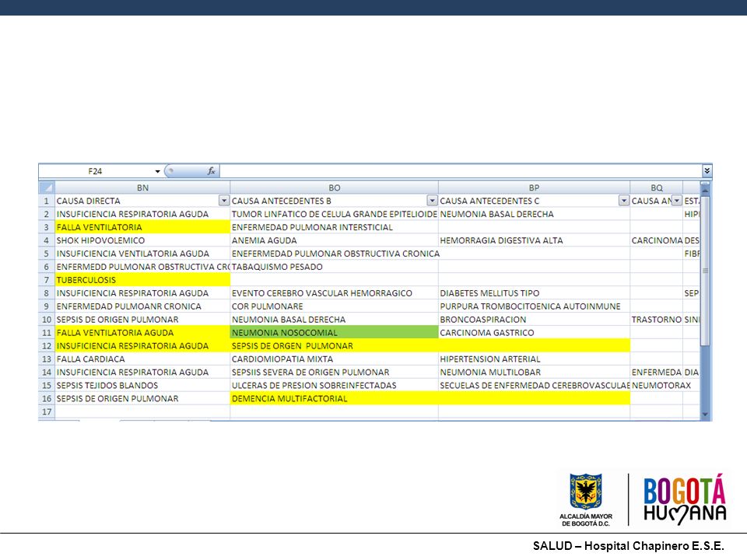Open the CAUSA ANTECEDENTES C filter dropdown
Image resolution: width=747 pixels, height=560 pixels.
pos(623,201)
